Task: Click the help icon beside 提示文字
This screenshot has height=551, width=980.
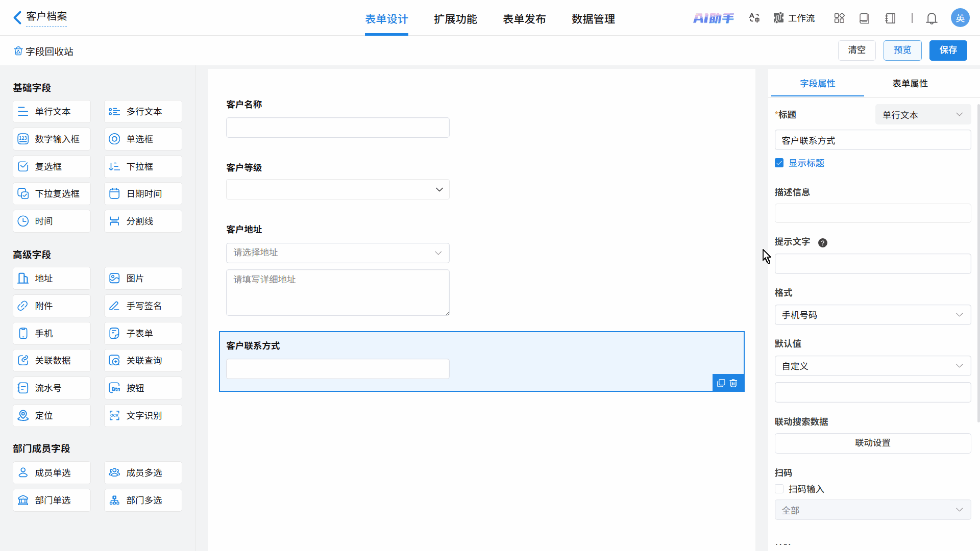Action: tap(822, 243)
